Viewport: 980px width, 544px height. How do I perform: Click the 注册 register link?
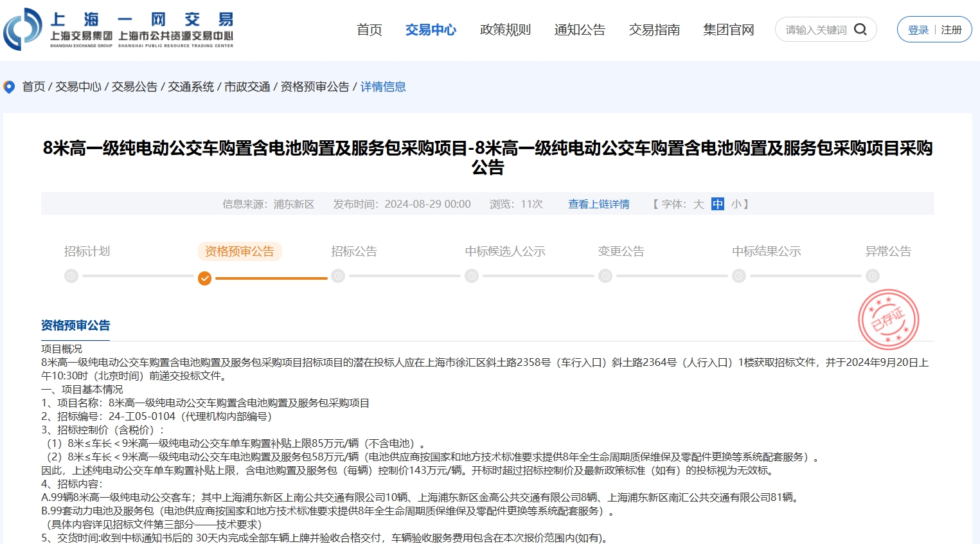[x=951, y=30]
